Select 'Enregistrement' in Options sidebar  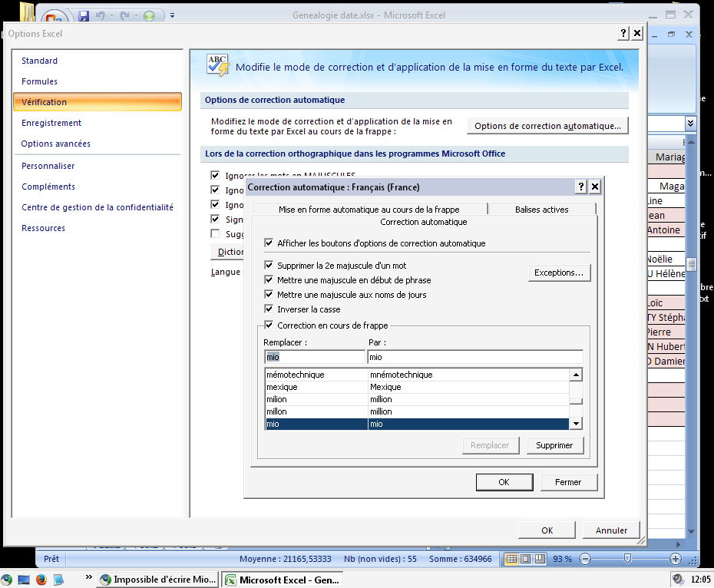pyautogui.click(x=51, y=123)
